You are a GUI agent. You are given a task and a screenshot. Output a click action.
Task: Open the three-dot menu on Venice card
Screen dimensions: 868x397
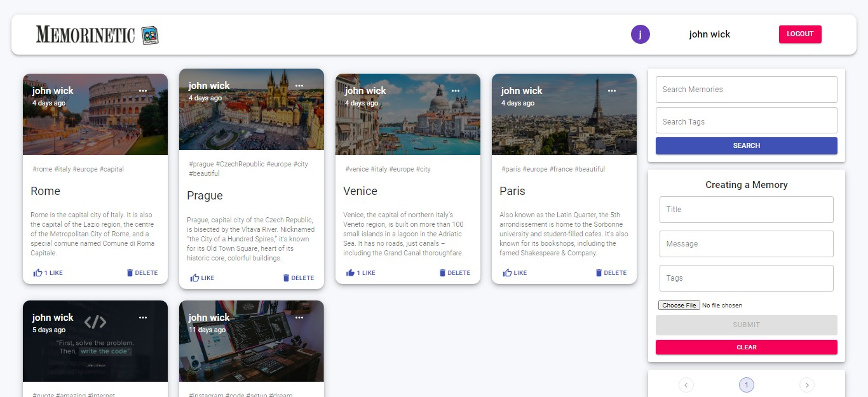(456, 91)
